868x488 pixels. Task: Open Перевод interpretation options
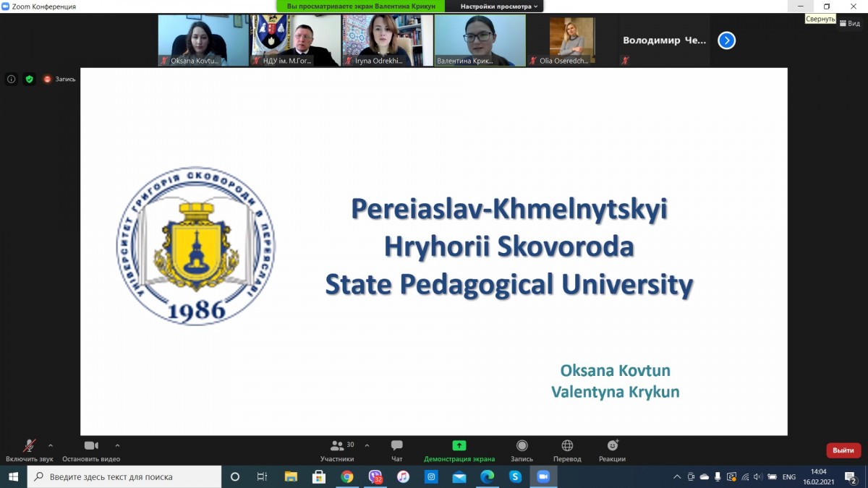(567, 450)
